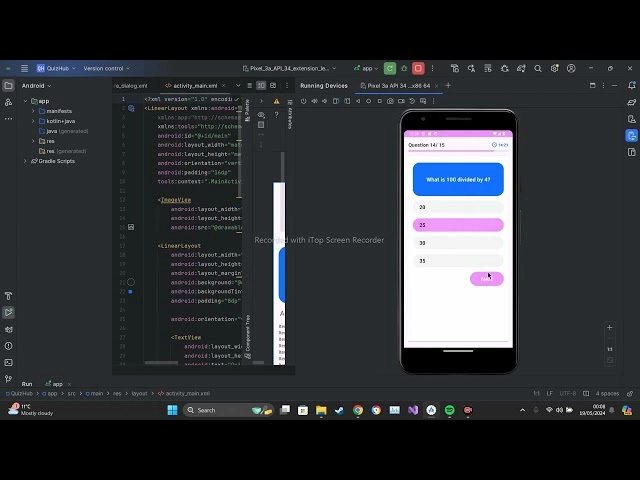Click the red Stop app button

pos(418,68)
